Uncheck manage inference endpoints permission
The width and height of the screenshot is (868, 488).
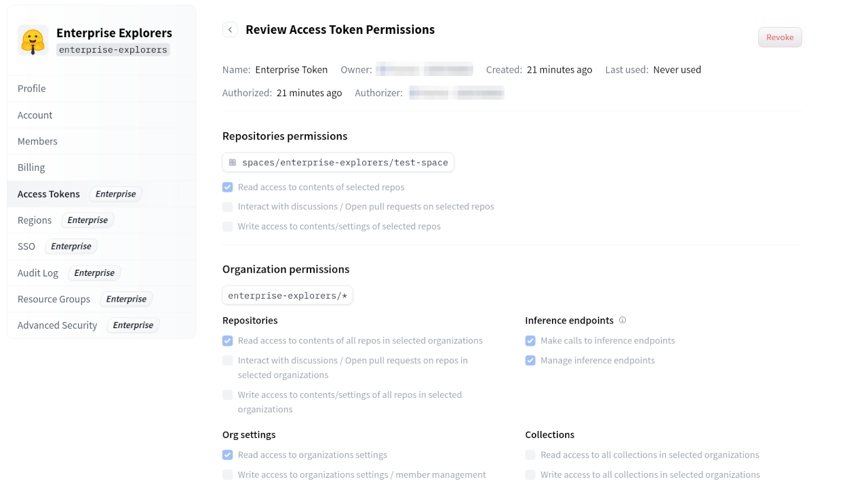530,360
